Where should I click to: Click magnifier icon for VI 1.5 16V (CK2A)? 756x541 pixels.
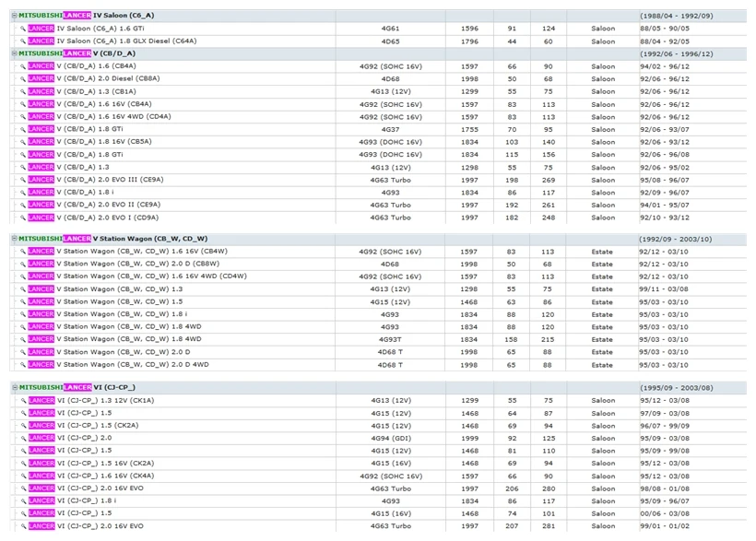pos(23,464)
